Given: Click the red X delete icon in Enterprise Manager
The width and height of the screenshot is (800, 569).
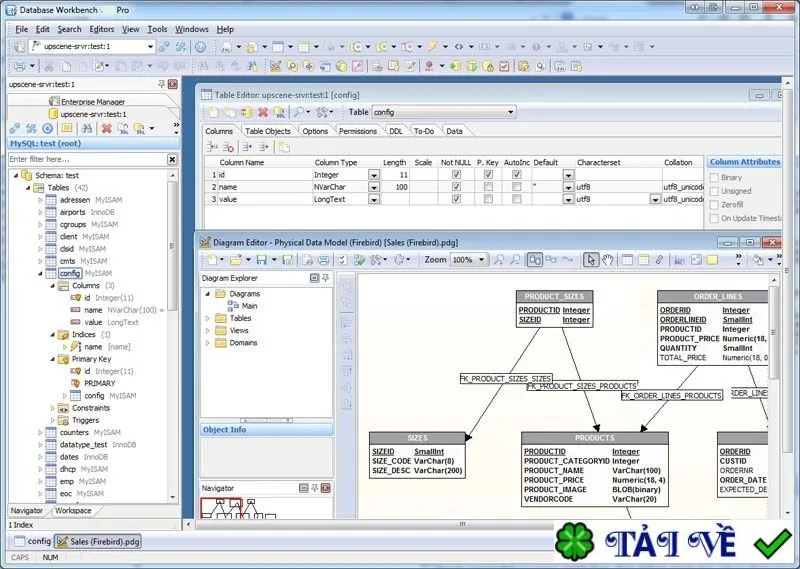Looking at the screenshot, I should tap(106, 129).
